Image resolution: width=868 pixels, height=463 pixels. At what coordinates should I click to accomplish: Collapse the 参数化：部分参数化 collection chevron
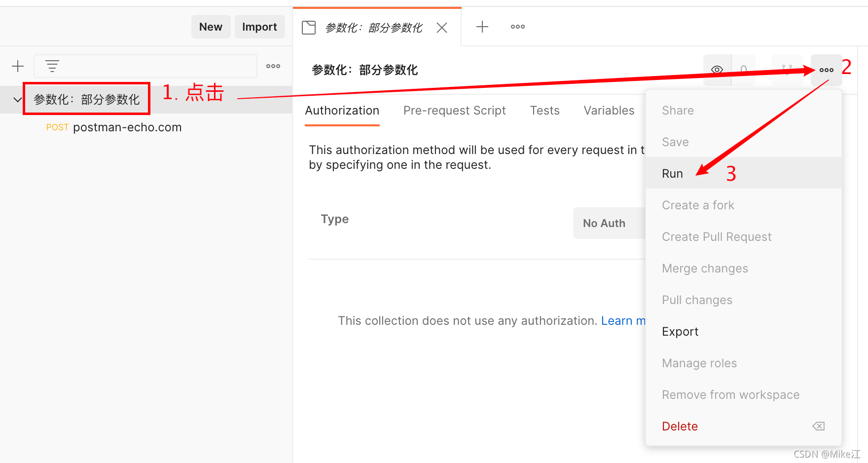coord(18,100)
